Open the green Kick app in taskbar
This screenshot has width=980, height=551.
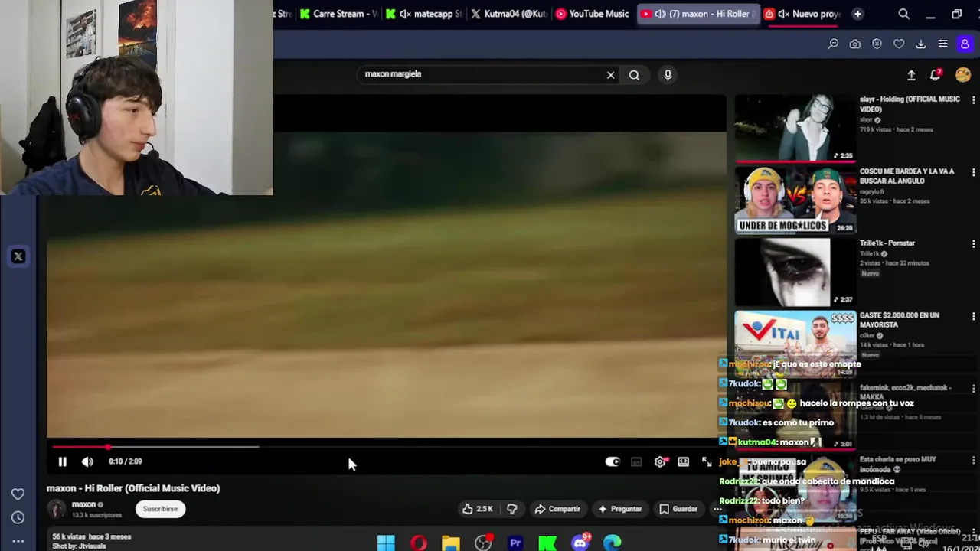tap(547, 543)
